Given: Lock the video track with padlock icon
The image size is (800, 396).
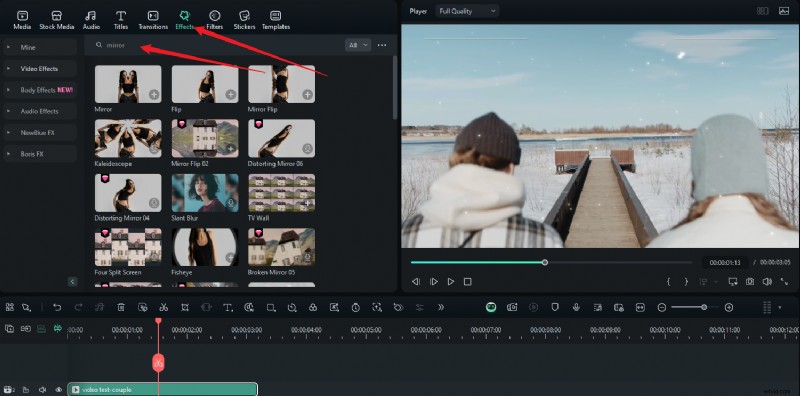Looking at the screenshot, I should (26, 390).
